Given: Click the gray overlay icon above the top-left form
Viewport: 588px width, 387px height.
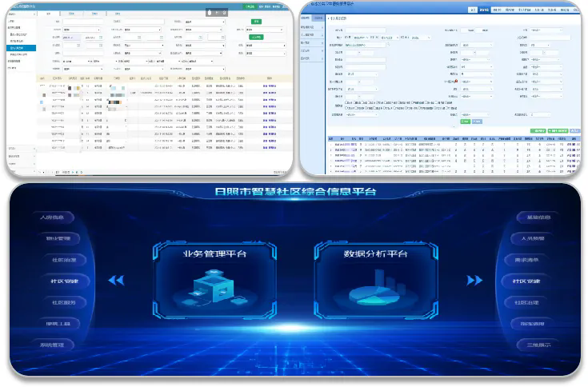Looking at the screenshot, I should tap(210, 14).
